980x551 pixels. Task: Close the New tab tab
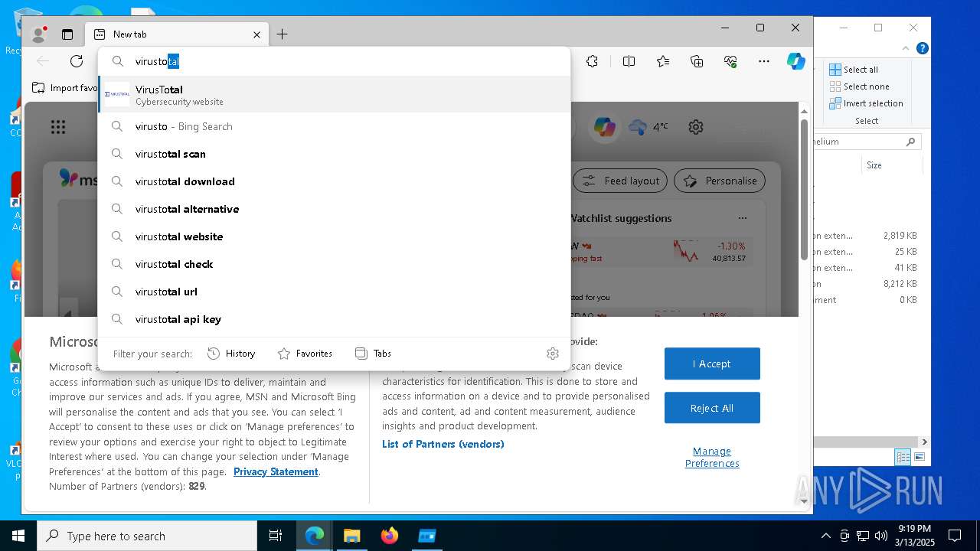[256, 34]
